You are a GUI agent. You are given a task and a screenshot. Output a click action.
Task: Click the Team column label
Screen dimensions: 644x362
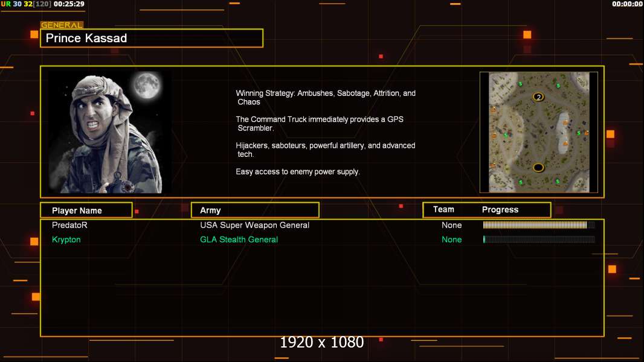443,209
